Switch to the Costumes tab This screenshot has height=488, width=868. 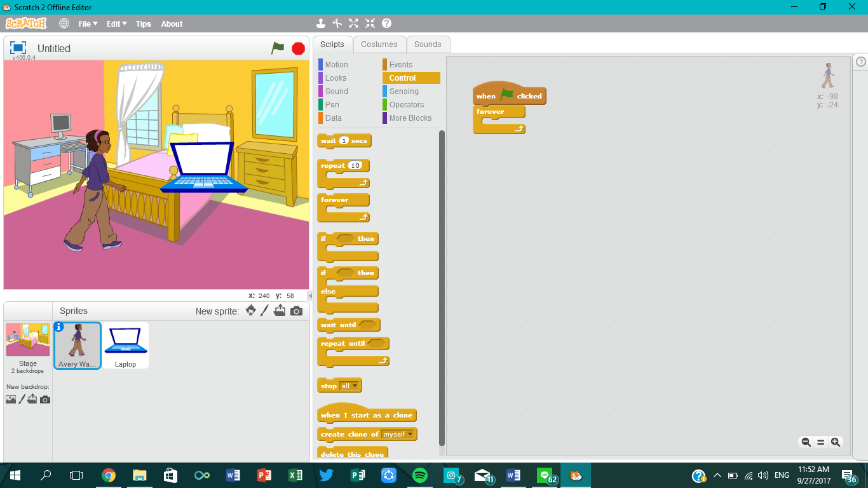[379, 44]
